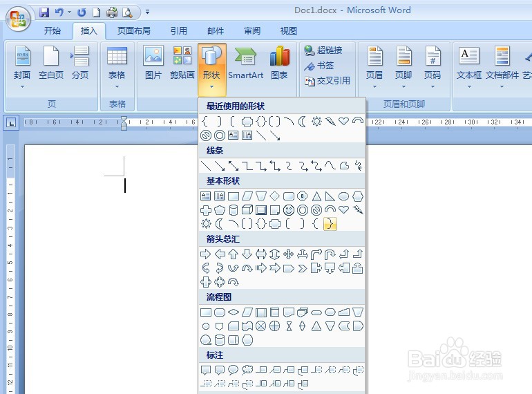Click the ruler's first-line indent marker
Viewport: 532px width, 394px height.
[x=124, y=119]
